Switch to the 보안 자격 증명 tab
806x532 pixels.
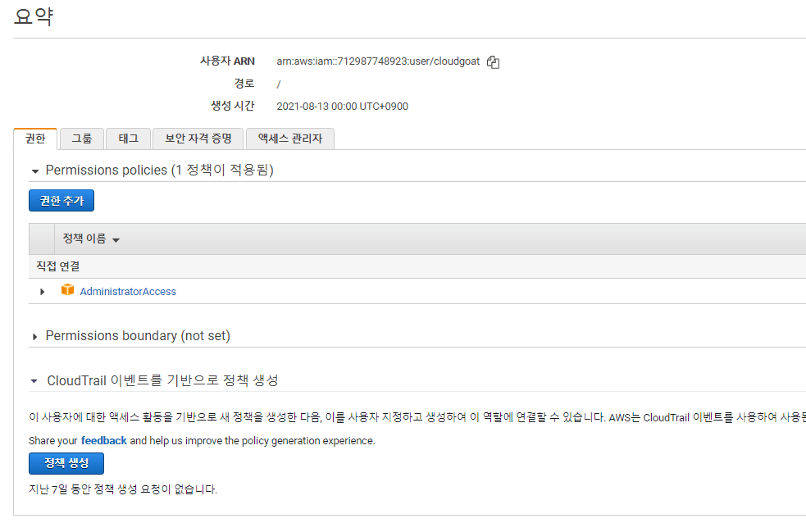coord(198,139)
